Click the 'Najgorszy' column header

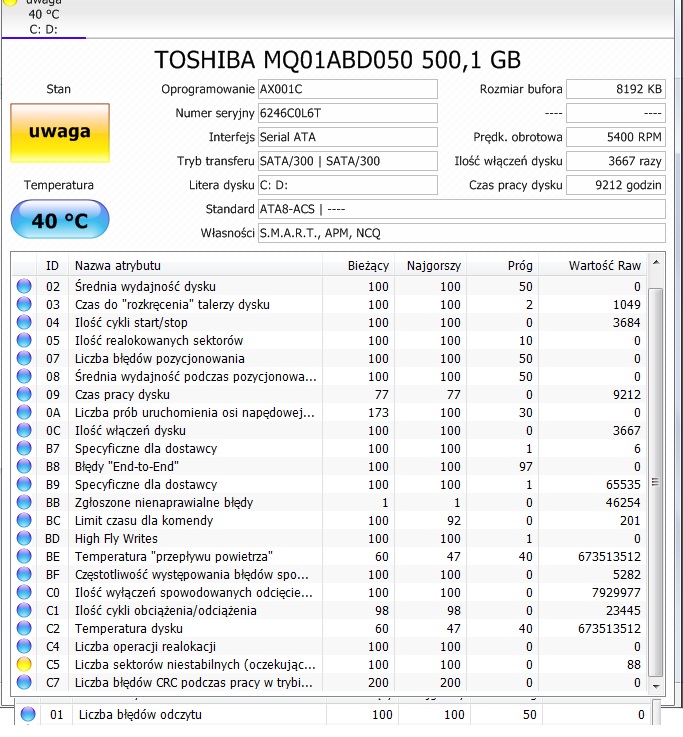pos(431,266)
